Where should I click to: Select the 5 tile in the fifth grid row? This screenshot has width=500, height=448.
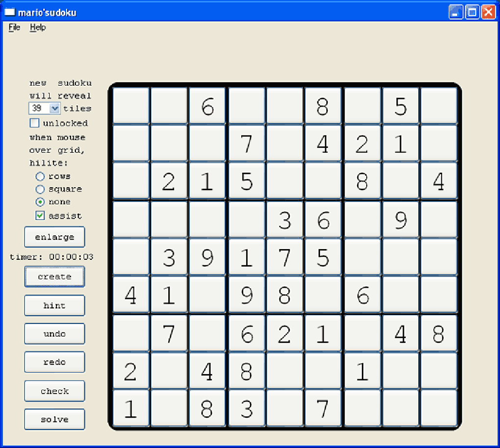pyautogui.click(x=323, y=257)
